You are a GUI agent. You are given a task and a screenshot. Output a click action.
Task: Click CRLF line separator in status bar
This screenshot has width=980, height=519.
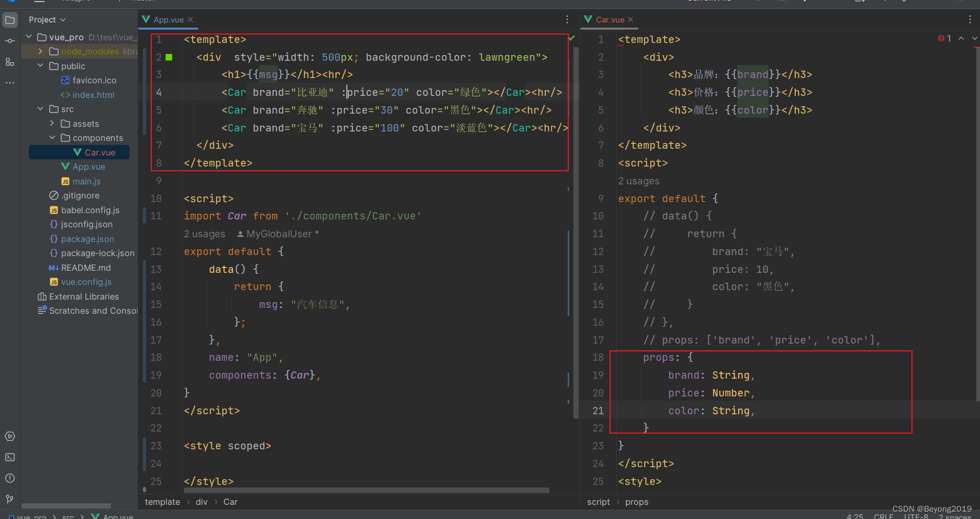pyautogui.click(x=883, y=516)
